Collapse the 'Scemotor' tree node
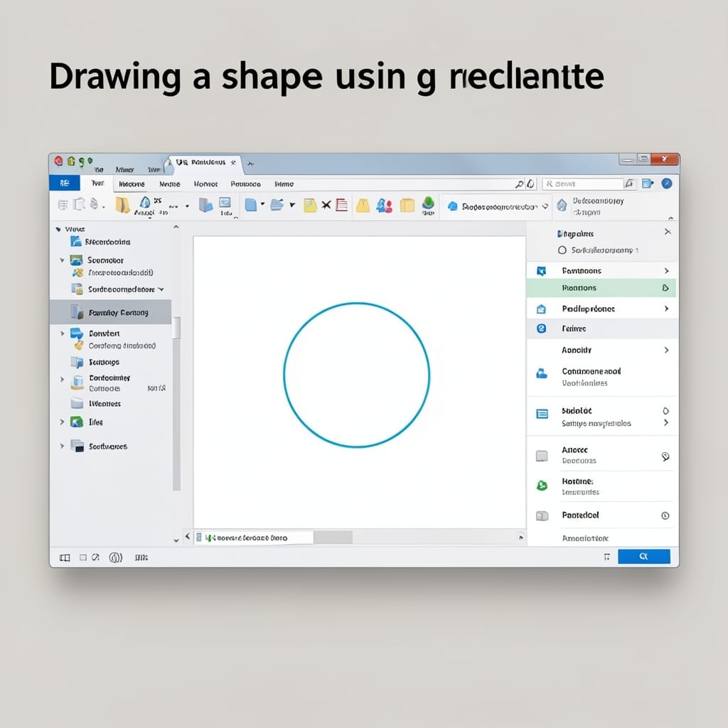The height and width of the screenshot is (728, 728). [x=62, y=260]
